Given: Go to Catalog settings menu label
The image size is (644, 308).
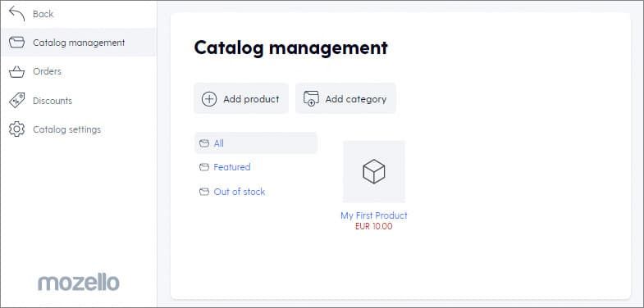Looking at the screenshot, I should click(67, 129).
